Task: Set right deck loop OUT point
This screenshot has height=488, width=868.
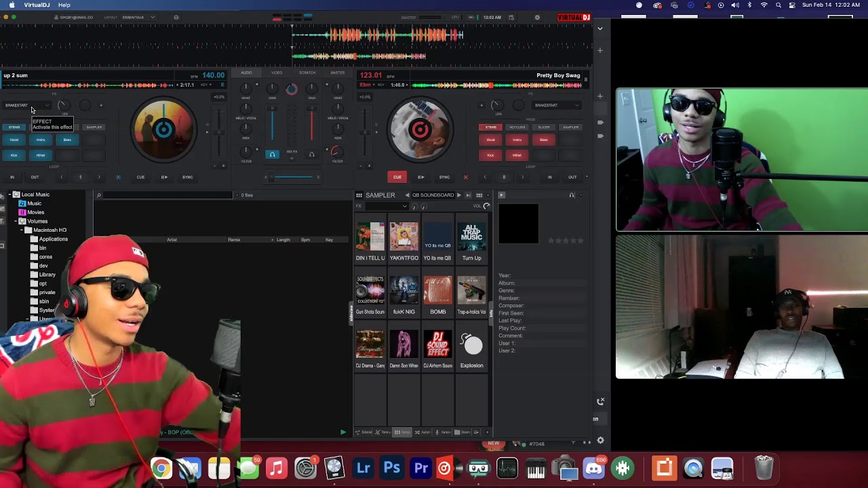Action: click(572, 177)
